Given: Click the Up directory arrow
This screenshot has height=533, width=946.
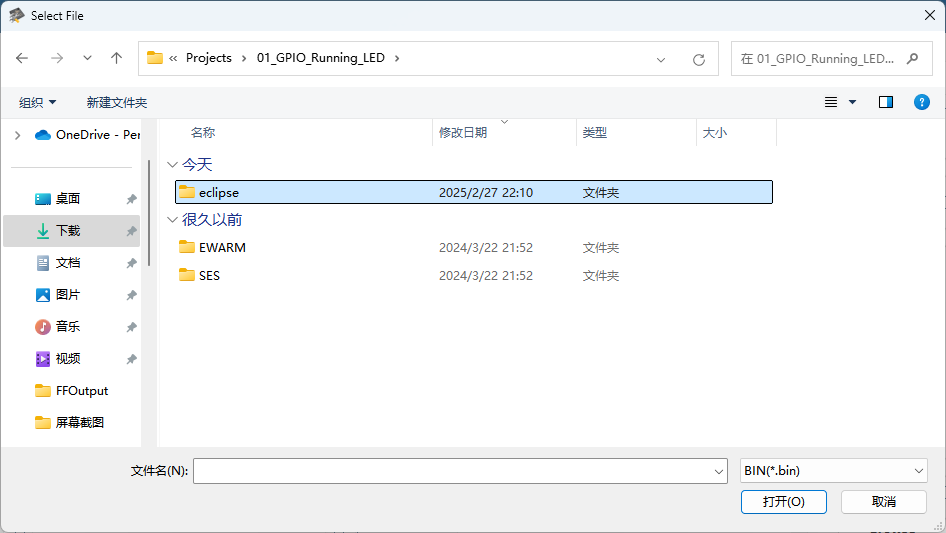Looking at the screenshot, I should pyautogui.click(x=116, y=58).
